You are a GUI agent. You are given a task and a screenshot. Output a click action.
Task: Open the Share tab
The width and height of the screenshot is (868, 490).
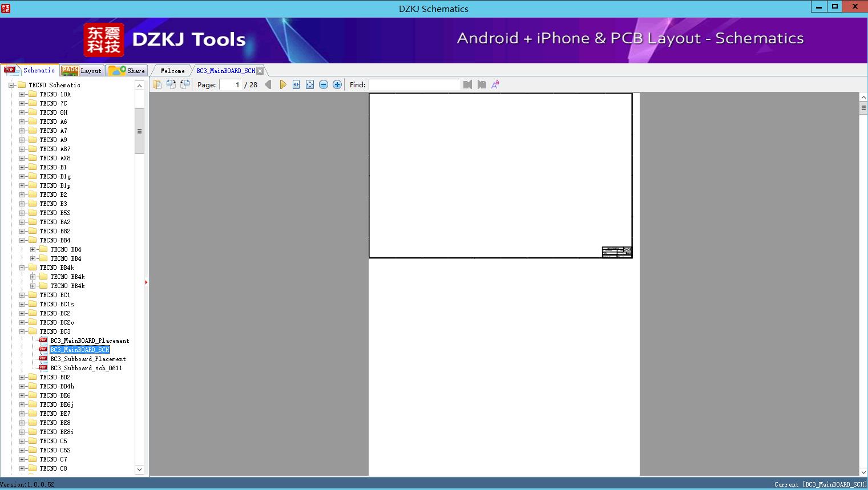pyautogui.click(x=127, y=71)
